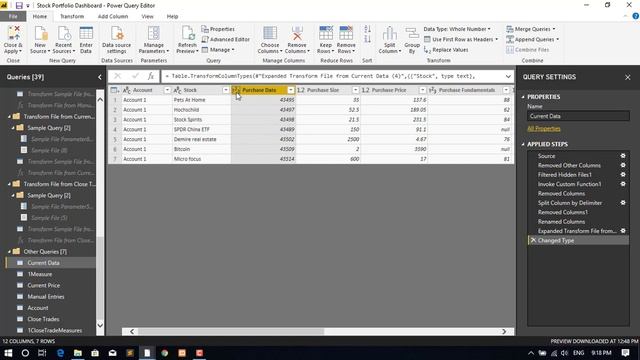Viewport: 640px width, 360px height.
Task: Collapse the Other Queries folder
Action: [x=9, y=251]
